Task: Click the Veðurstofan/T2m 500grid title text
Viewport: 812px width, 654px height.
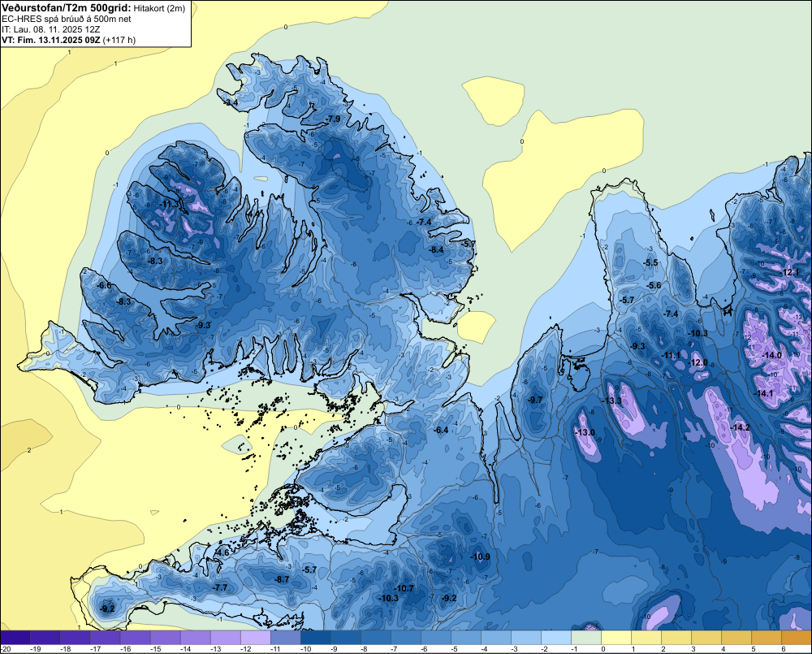Action: coord(67,8)
